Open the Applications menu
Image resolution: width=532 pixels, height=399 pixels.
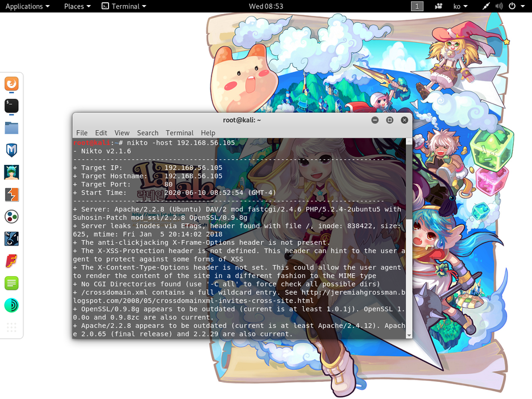pyautogui.click(x=27, y=6)
